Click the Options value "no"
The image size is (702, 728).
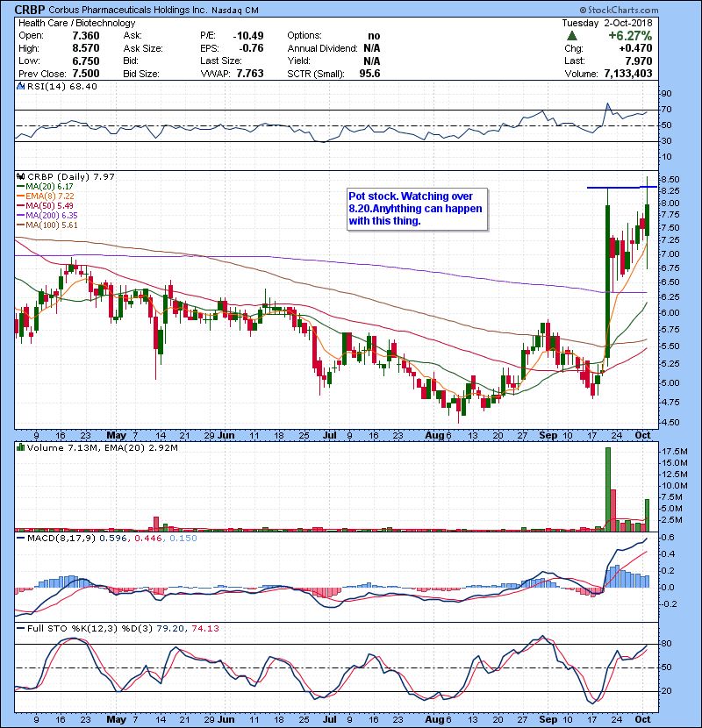coord(374,36)
